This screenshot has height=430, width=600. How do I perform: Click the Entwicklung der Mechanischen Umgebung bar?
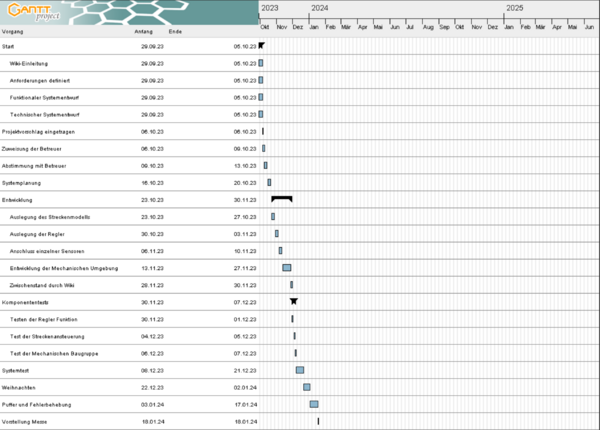coord(287,267)
